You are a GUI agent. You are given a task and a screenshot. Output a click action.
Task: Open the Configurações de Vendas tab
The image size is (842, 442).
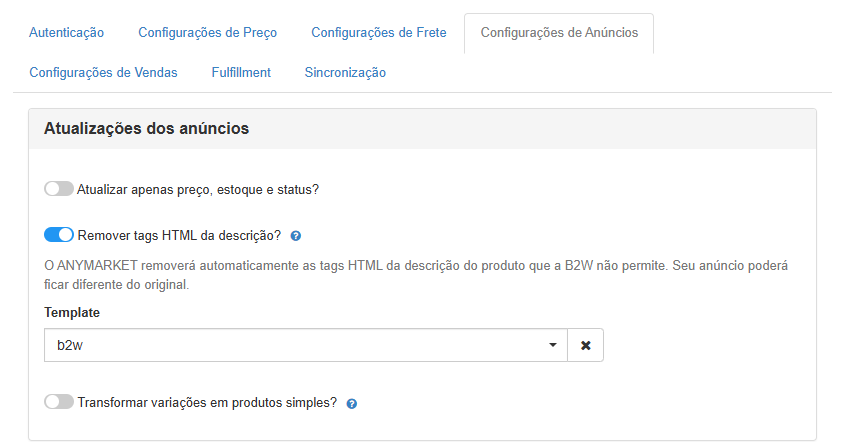coord(103,73)
